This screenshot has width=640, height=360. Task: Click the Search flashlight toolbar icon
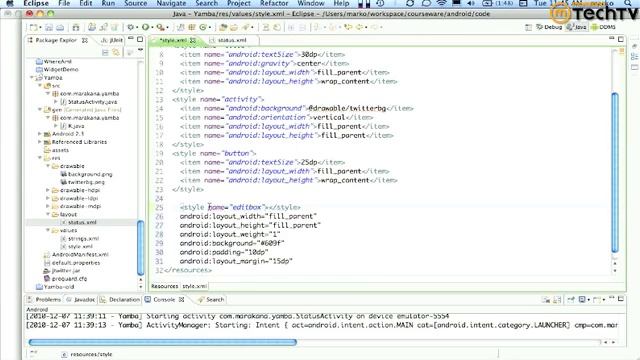point(246,27)
